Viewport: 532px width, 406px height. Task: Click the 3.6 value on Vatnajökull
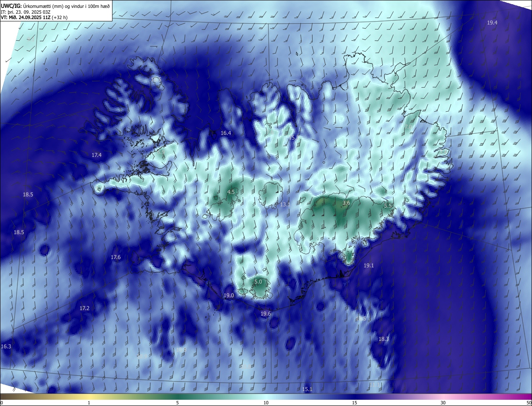pyautogui.click(x=346, y=203)
